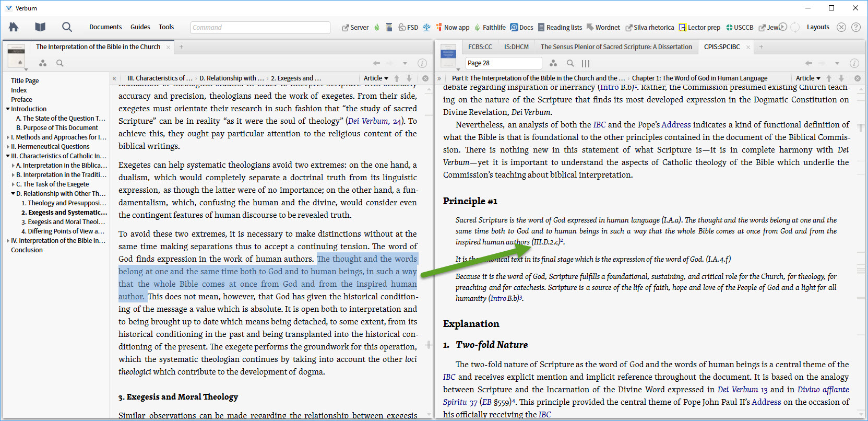Viewport: 868px width, 421px height.
Task: Expand I. Methods and Approaches node
Action: pyautogui.click(x=8, y=137)
